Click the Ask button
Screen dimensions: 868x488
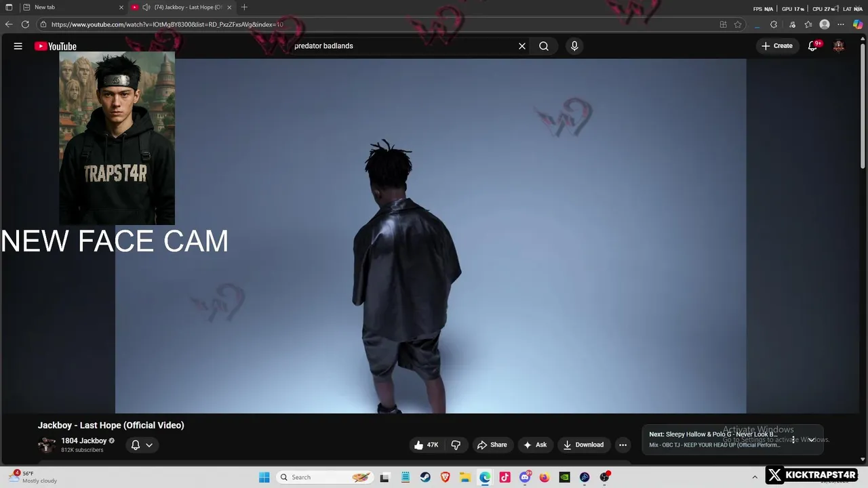pos(535,445)
